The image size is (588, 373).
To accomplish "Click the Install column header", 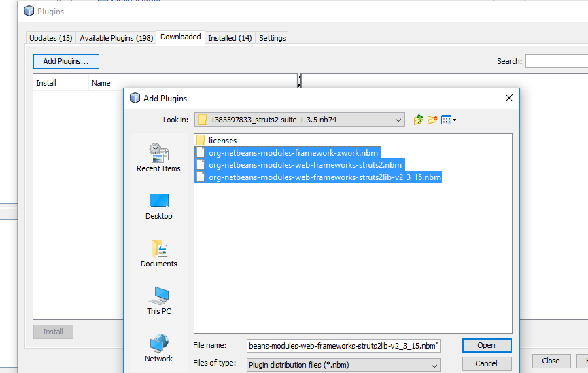I will [60, 83].
